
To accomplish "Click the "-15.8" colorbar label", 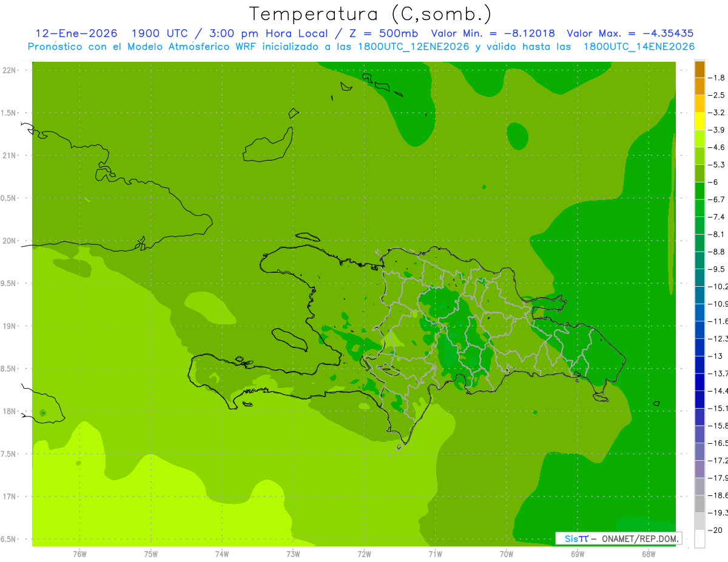I will click(718, 426).
